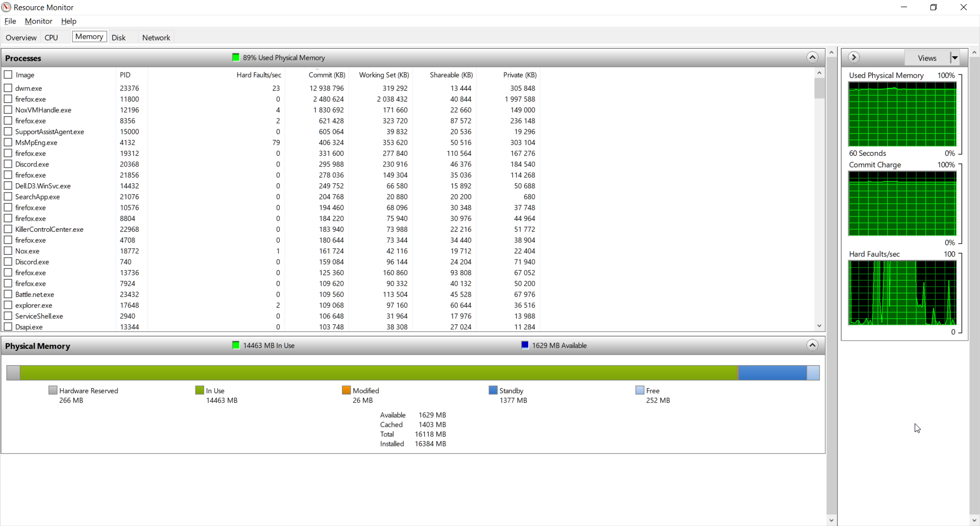
Task: Click the Hard Faults/sec graph
Action: 902,293
